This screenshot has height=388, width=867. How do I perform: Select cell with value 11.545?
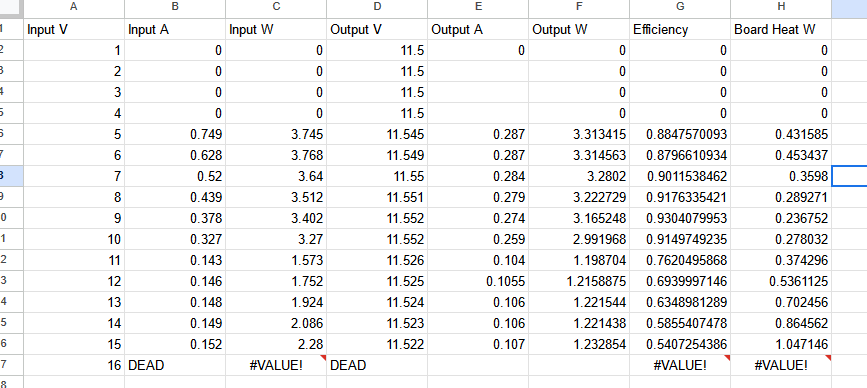[377, 134]
